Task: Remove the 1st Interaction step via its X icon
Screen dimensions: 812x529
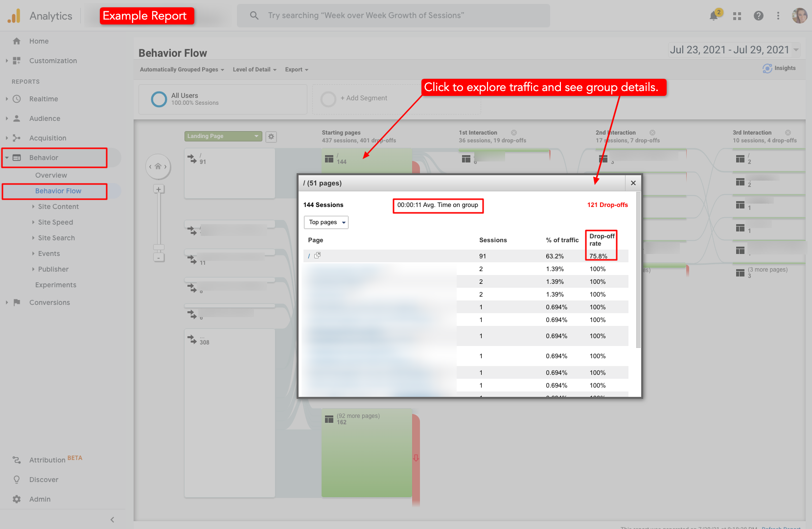Action: pyautogui.click(x=513, y=132)
